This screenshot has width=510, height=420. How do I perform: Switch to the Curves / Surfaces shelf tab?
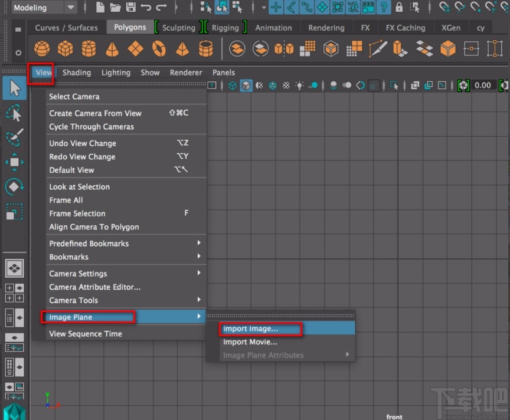point(66,28)
